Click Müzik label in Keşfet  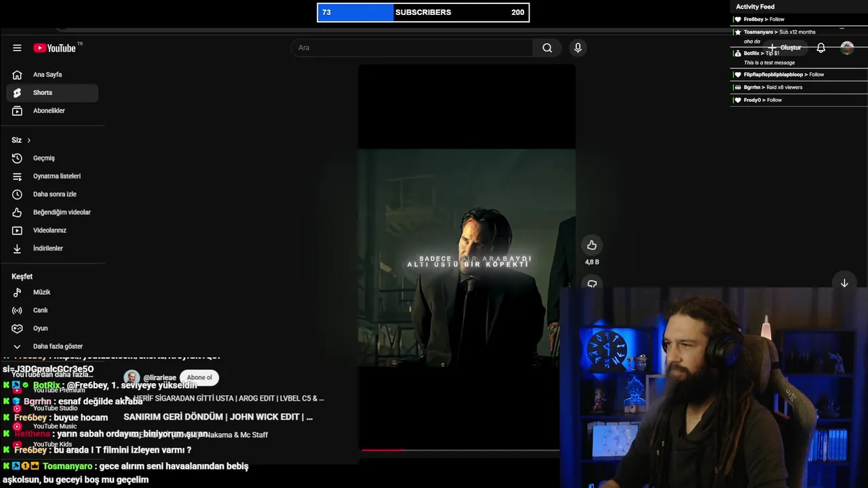42,292
